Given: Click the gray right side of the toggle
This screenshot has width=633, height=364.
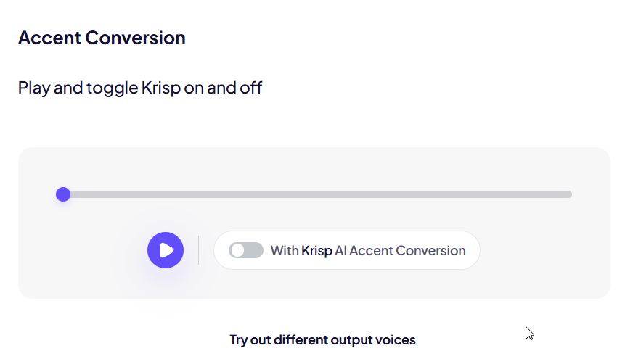Looking at the screenshot, I should tap(254, 250).
